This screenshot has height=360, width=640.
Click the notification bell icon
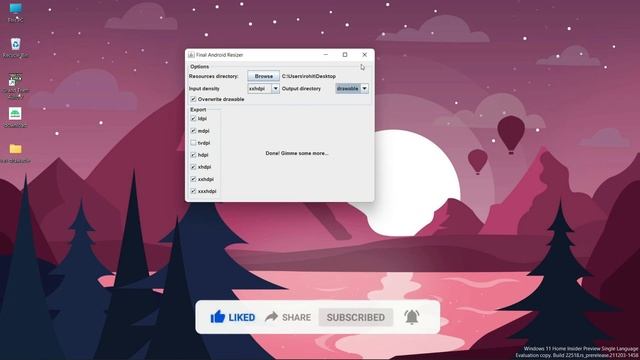click(x=412, y=317)
